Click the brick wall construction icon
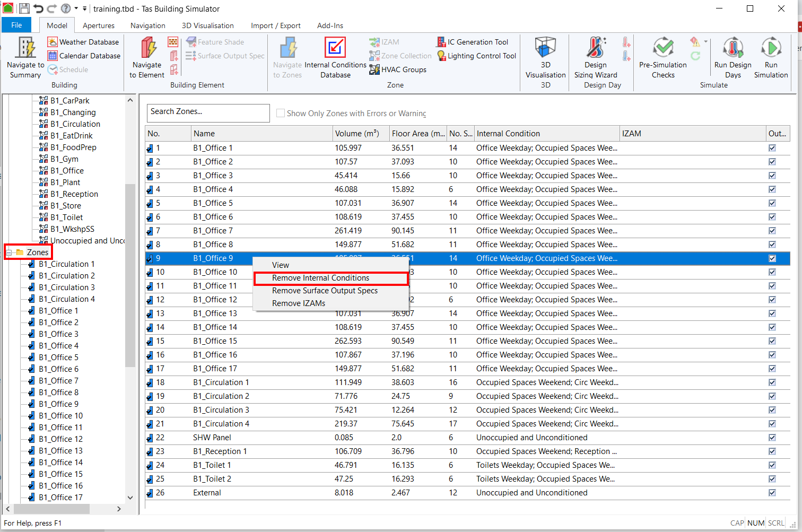 point(173,42)
